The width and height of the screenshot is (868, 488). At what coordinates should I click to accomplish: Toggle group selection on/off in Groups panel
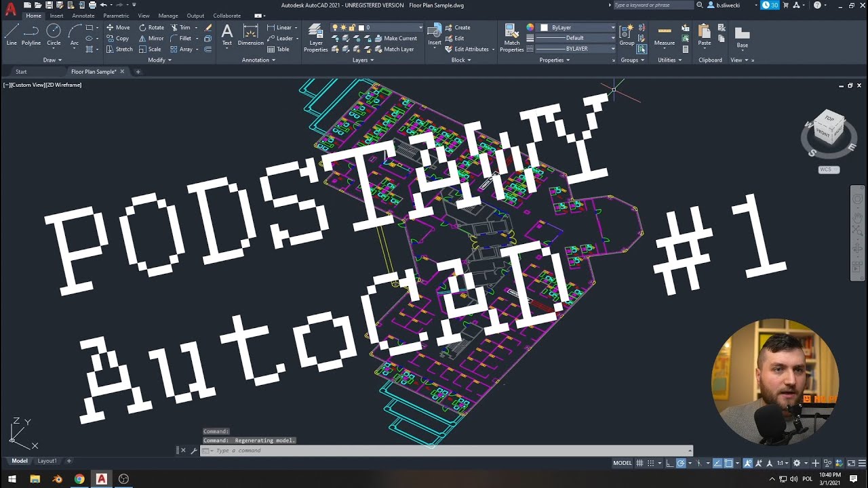point(641,49)
